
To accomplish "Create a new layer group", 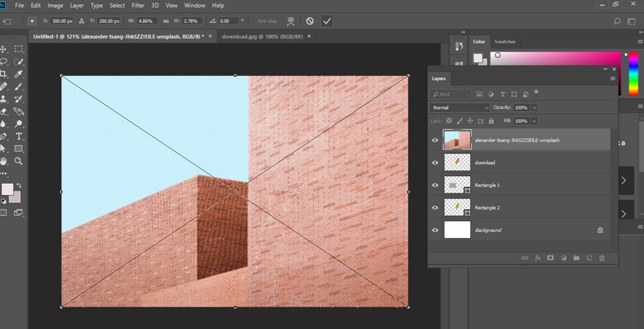I will pos(576,258).
